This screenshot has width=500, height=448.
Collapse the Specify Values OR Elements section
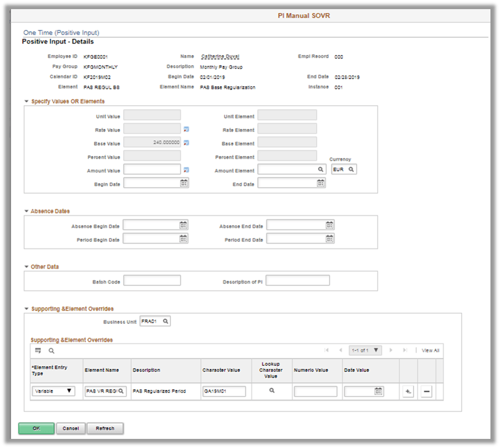(26, 101)
